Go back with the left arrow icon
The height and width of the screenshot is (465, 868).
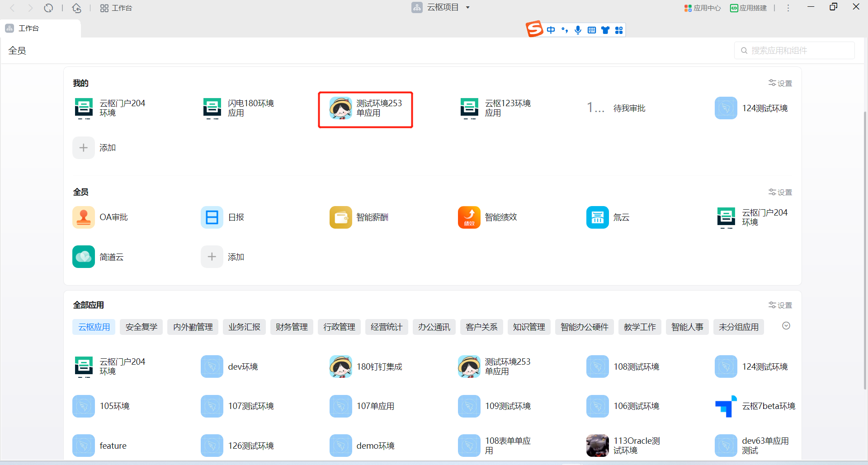pos(13,8)
